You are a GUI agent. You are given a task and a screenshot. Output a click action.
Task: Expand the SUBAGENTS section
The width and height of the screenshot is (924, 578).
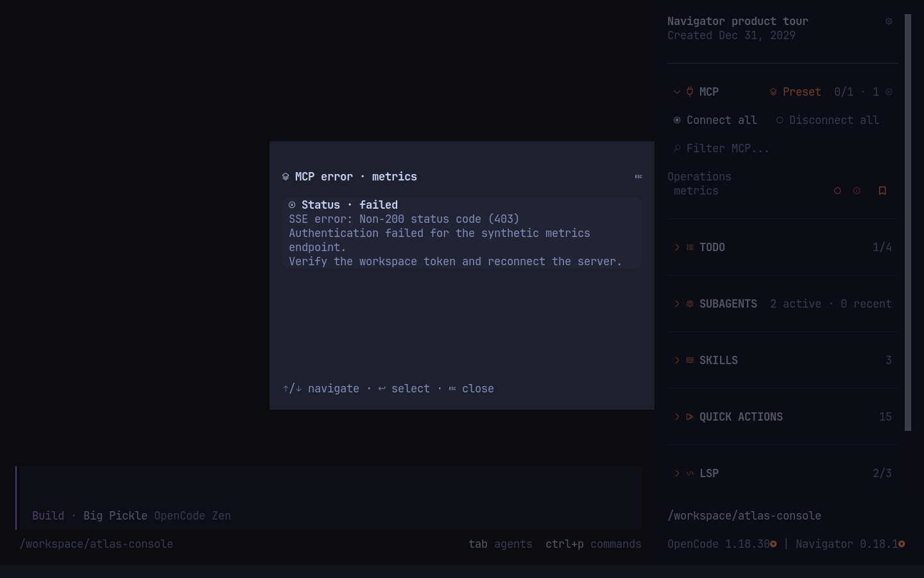pyautogui.click(x=677, y=304)
